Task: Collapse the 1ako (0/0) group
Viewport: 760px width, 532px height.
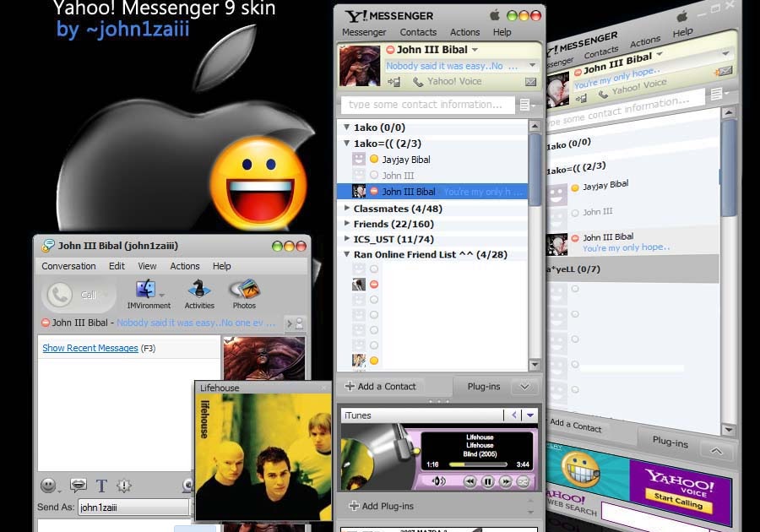Action: [346, 128]
